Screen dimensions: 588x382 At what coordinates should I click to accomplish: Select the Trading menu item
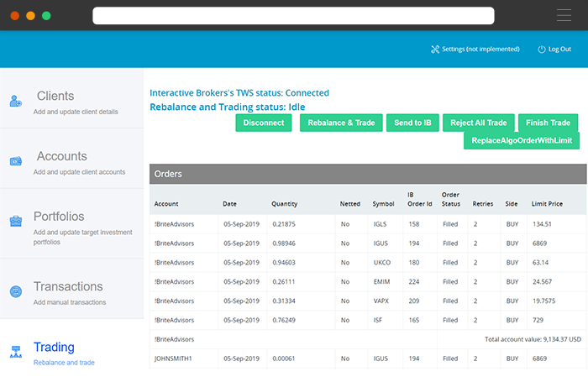coord(54,347)
